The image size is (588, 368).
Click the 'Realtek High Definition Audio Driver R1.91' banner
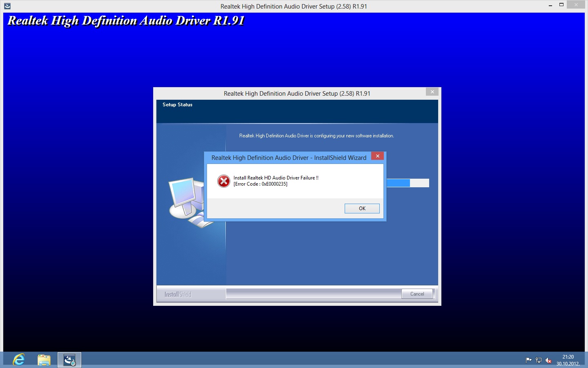click(126, 21)
